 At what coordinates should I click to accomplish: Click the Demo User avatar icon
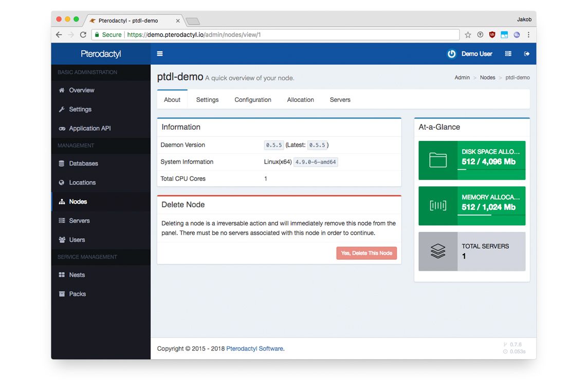coord(451,54)
